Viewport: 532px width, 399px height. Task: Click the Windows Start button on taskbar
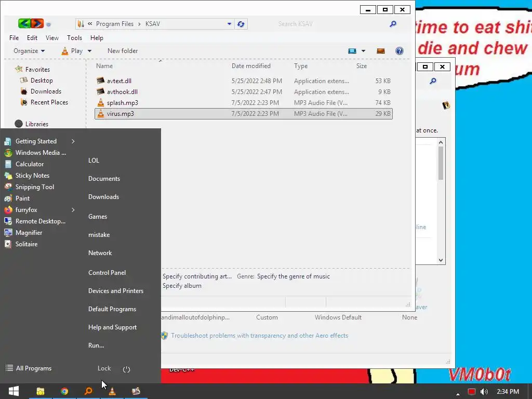(14, 391)
